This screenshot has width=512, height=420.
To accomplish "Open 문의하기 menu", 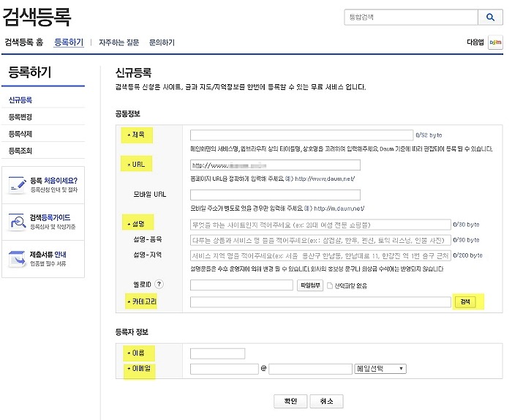I will pyautogui.click(x=162, y=42).
